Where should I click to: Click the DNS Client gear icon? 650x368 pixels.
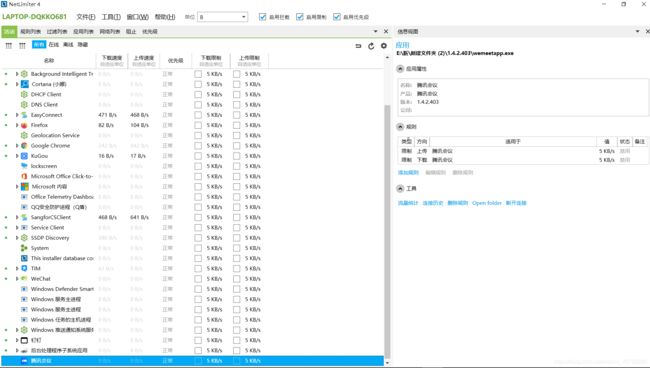(x=24, y=104)
